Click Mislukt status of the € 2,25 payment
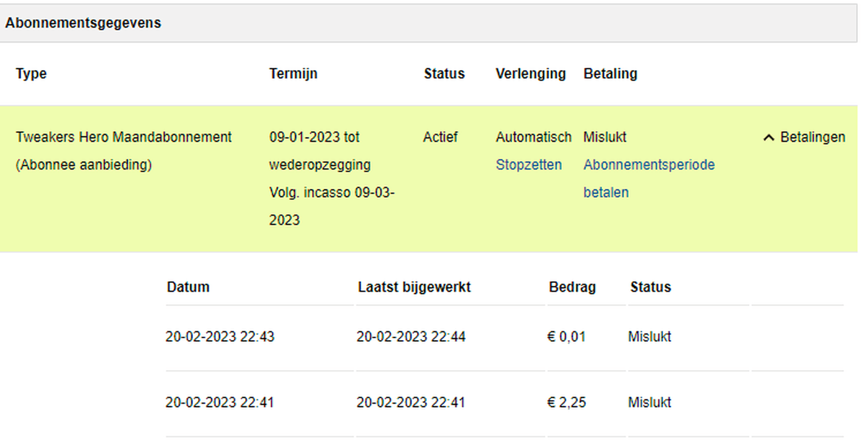This screenshot has width=868, height=443. coord(649,403)
